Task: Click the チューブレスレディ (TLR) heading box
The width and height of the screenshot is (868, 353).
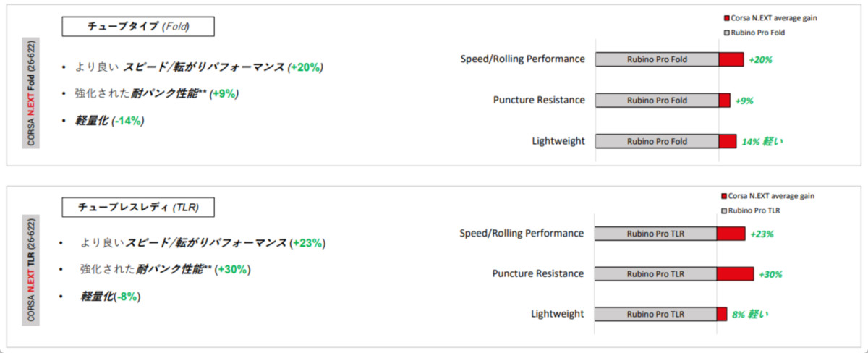Action: [x=139, y=208]
